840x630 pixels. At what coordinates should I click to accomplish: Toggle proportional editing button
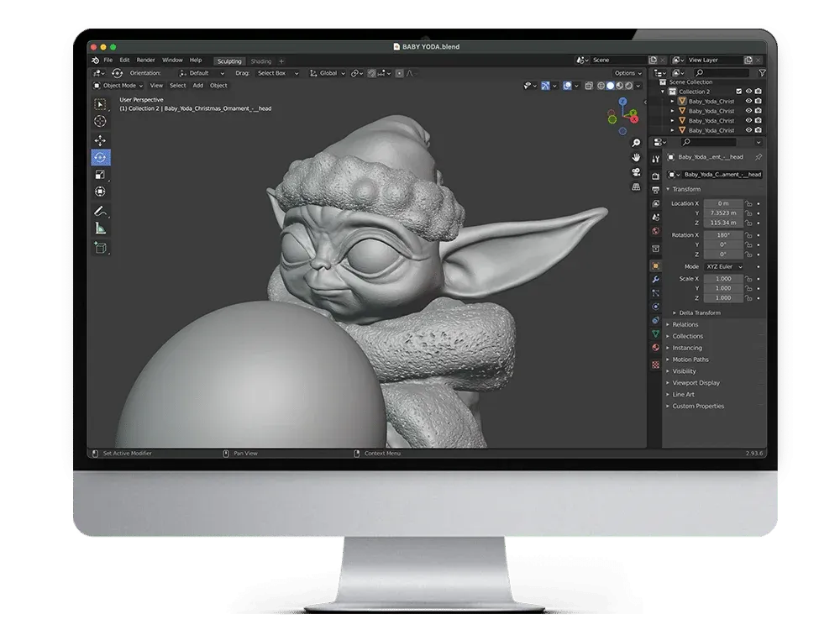400,73
